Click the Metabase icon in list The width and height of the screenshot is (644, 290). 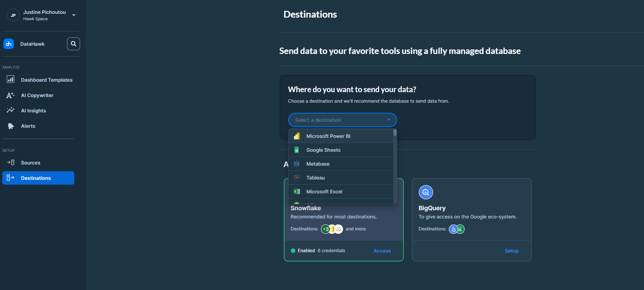(x=297, y=164)
